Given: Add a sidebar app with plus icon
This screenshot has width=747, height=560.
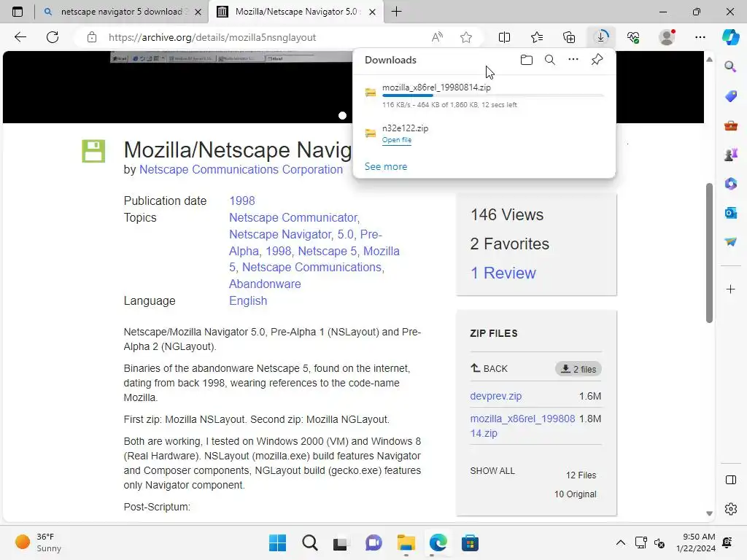Looking at the screenshot, I should click(x=730, y=289).
